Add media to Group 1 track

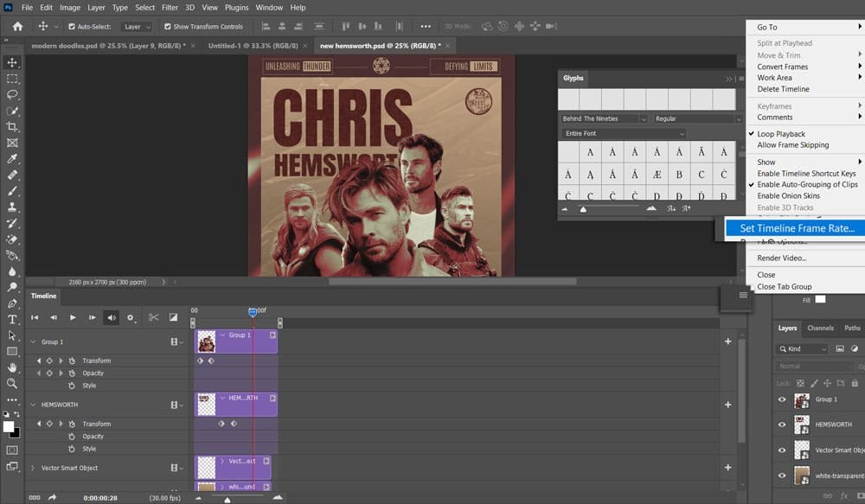(727, 341)
